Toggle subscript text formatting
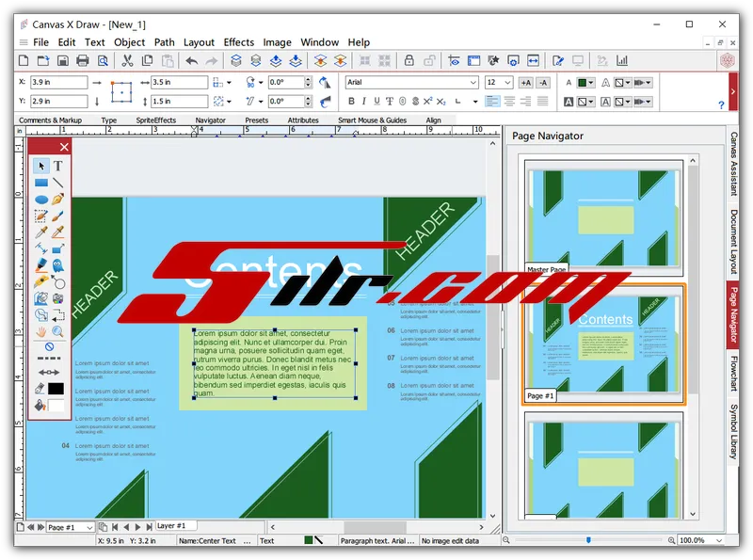This screenshot has height=560, width=753. [x=441, y=102]
